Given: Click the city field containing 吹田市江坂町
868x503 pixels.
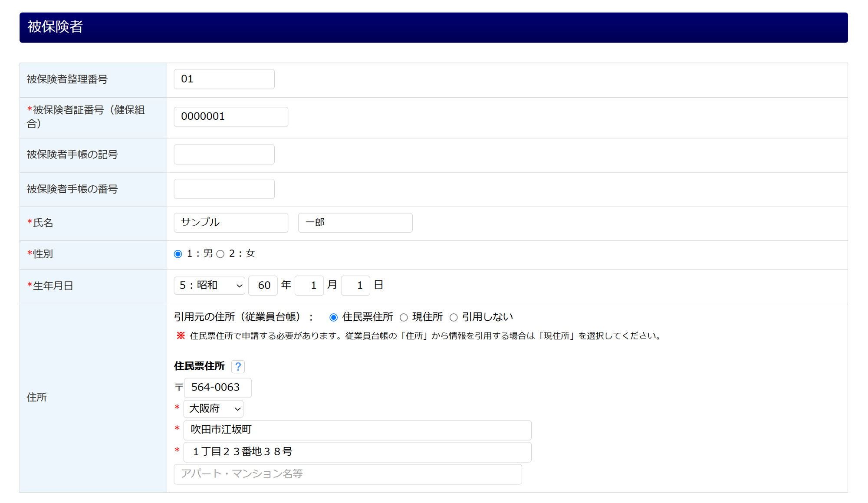Looking at the screenshot, I should [x=357, y=430].
